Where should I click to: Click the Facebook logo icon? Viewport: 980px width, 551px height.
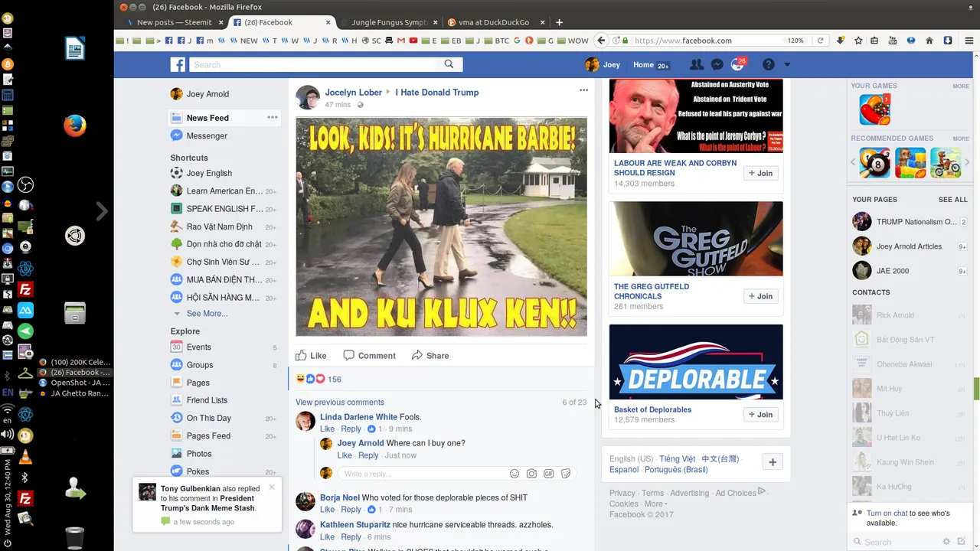coord(178,65)
